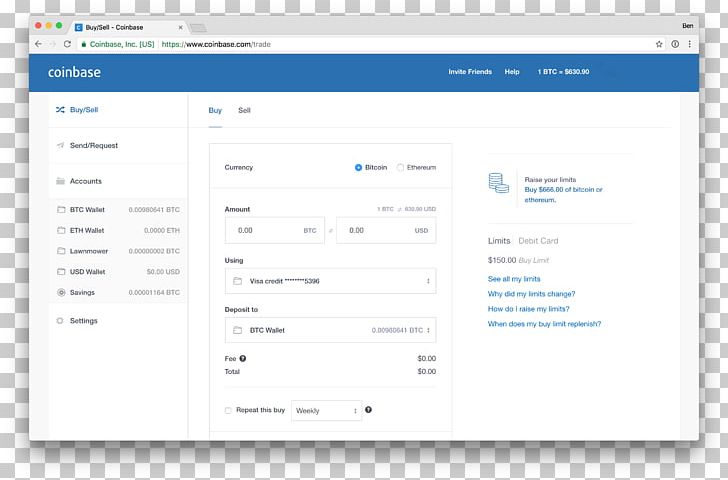
Task: Click the wallet icon in Deposit to field
Action: 237,330
